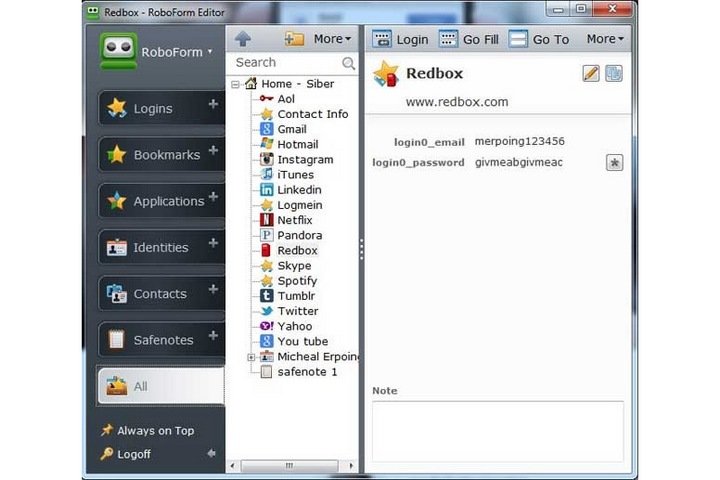The image size is (720, 480).
Task: Click the tree horizontal scrollbar thumb
Action: [x=290, y=466]
